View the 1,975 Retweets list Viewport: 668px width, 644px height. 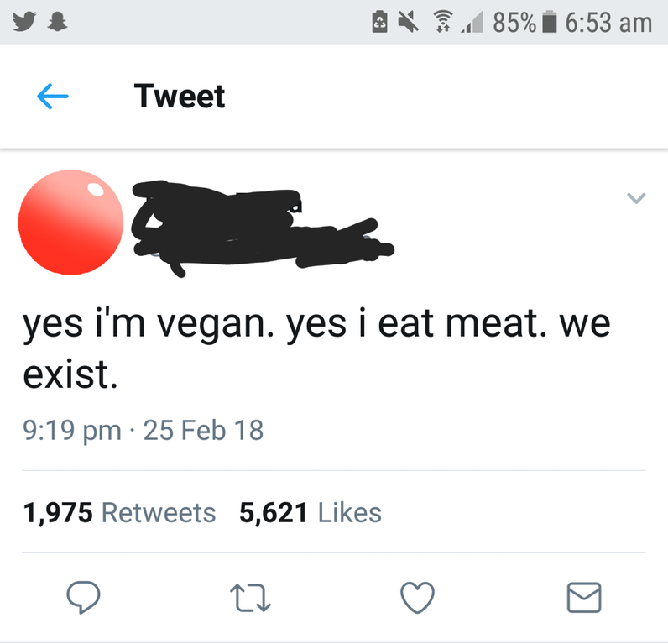[120, 512]
